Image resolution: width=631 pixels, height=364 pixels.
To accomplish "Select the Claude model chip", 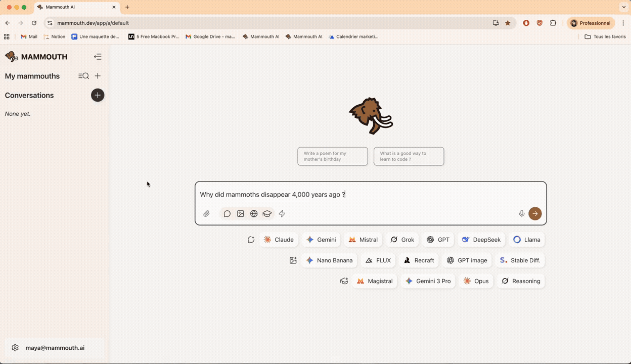I will tap(279, 240).
